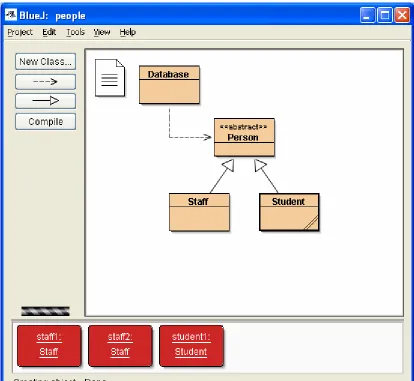Open the Edit menu
The width and height of the screenshot is (414, 381).
[49, 32]
